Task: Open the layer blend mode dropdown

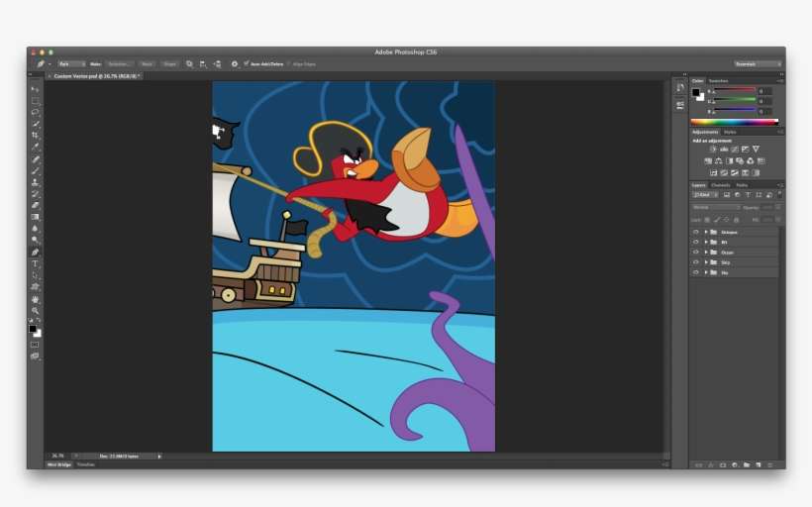Action: 716,207
